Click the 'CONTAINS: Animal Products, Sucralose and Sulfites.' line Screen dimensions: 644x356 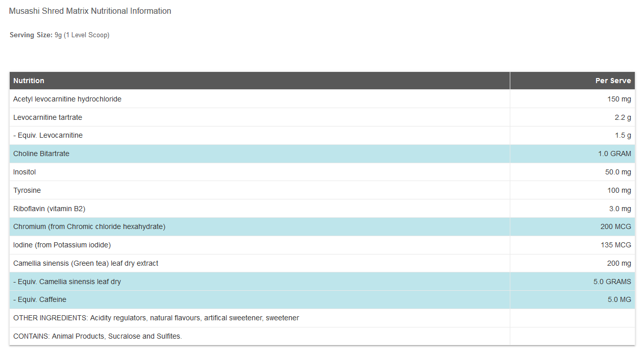click(x=97, y=336)
